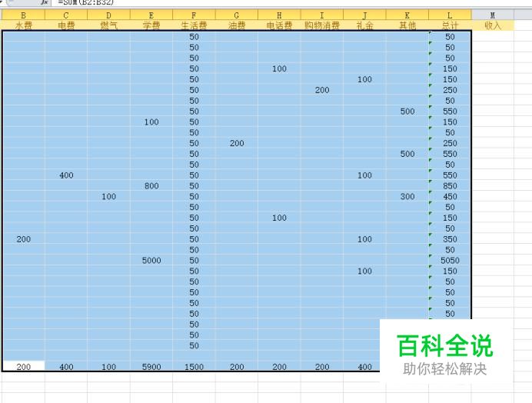Select the 300 cell in 其他 column
The height and width of the screenshot is (403, 532).
pos(407,196)
